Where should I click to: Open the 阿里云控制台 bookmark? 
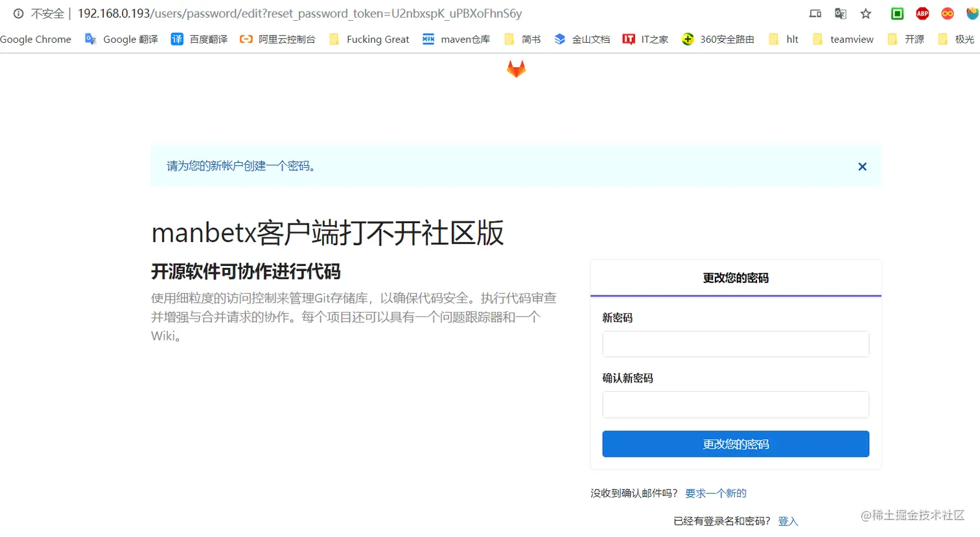(277, 40)
